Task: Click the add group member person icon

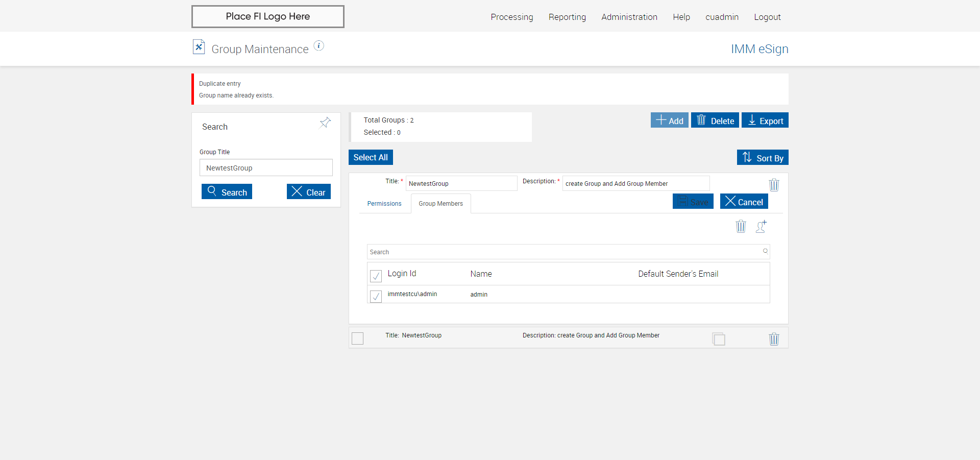Action: coord(761,226)
